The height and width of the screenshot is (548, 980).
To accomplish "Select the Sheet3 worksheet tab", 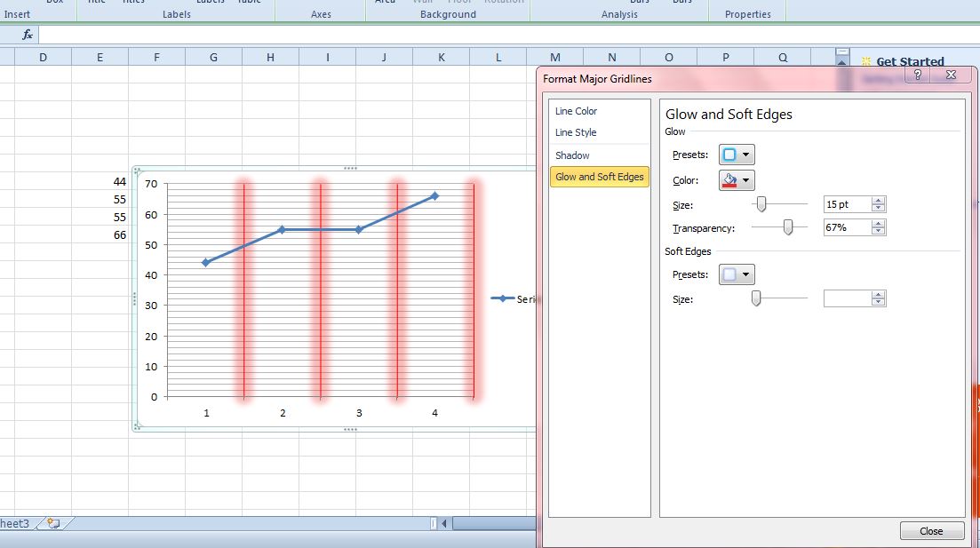I will 15,524.
